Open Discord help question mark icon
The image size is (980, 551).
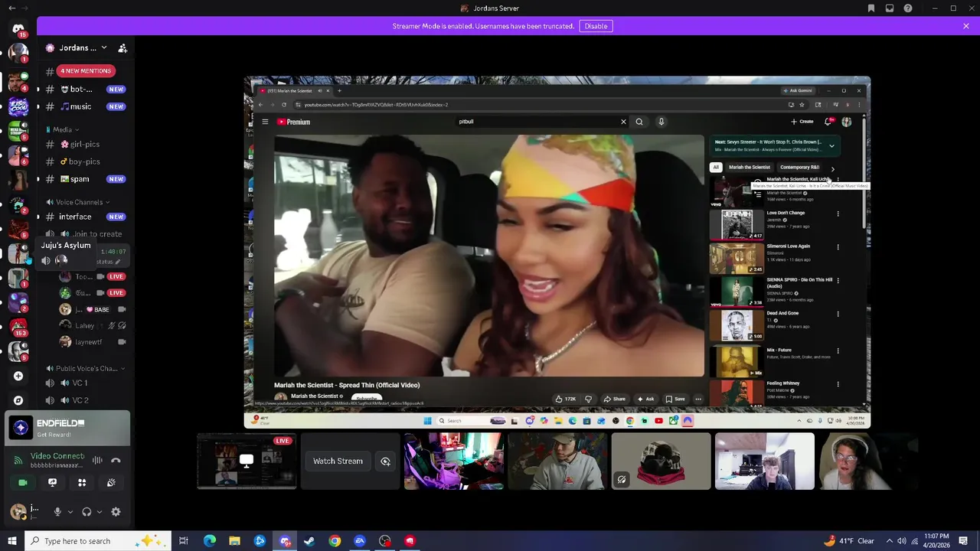908,8
